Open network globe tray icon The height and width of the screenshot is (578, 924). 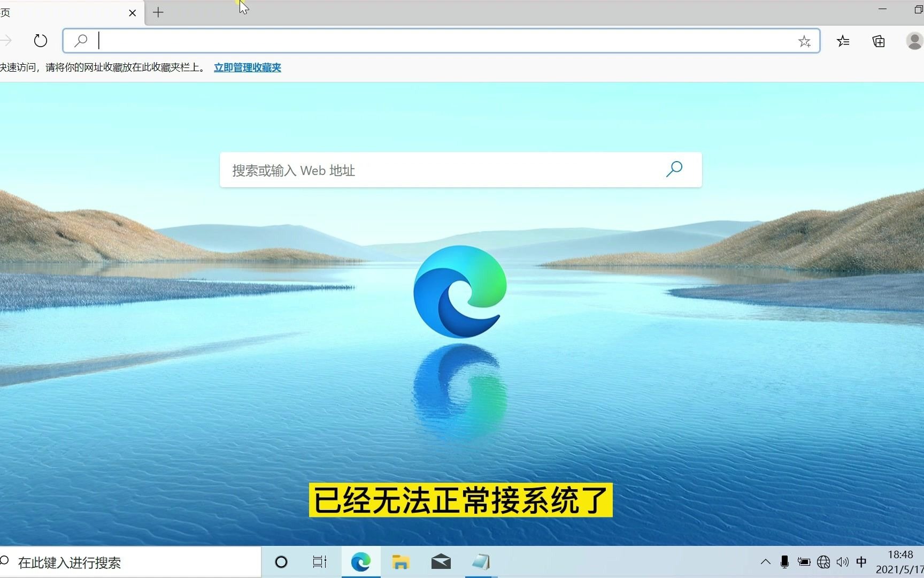[823, 562]
